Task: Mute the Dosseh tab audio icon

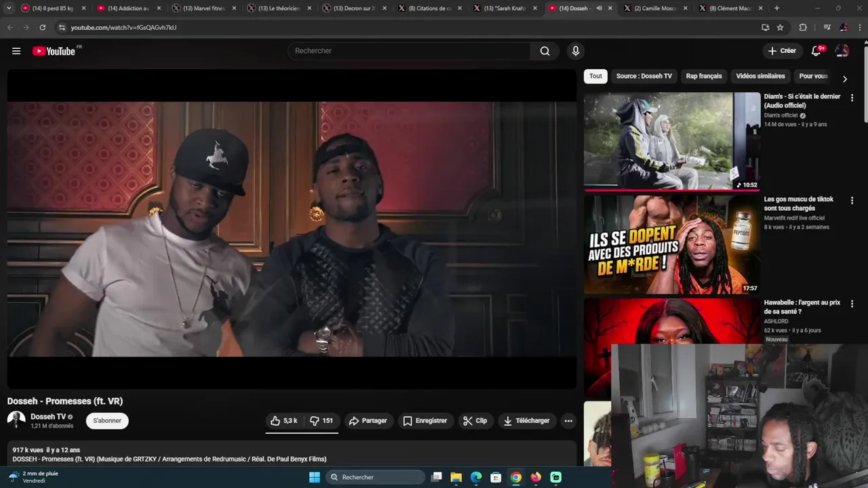Action: pos(599,8)
